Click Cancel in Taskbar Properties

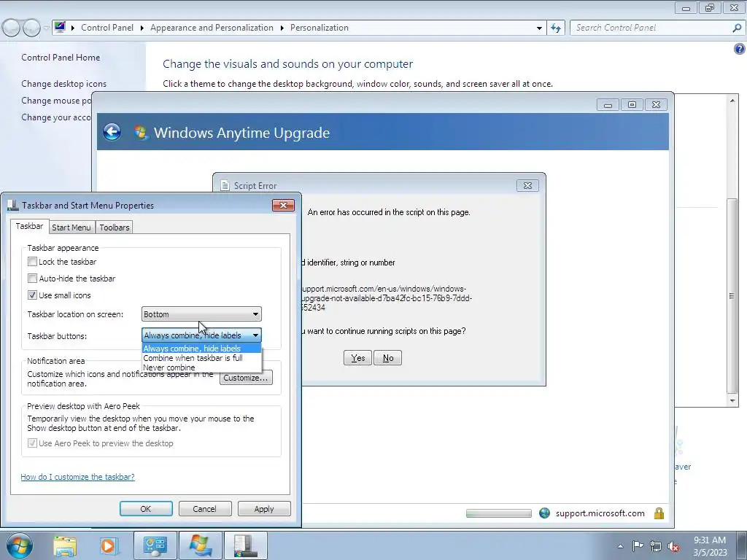point(205,508)
